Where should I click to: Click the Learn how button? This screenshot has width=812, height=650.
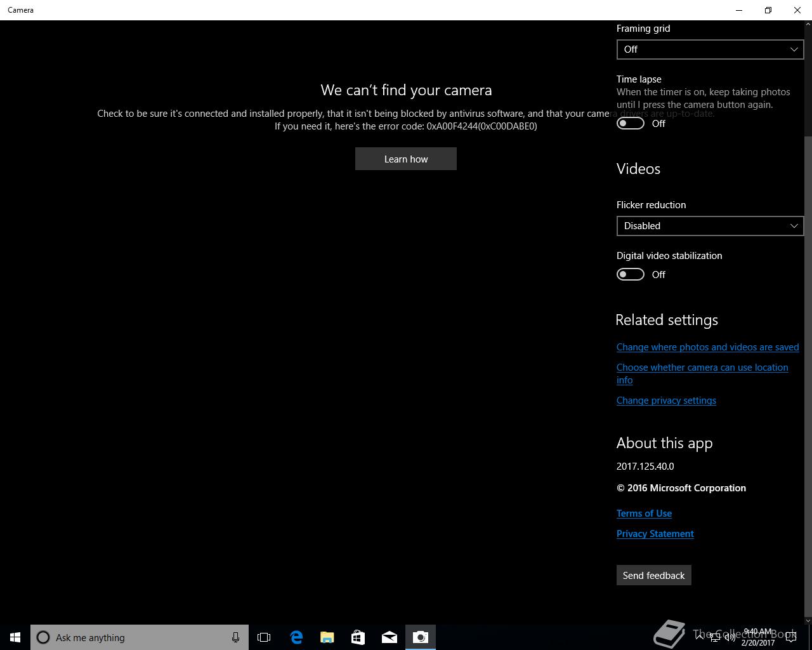coord(406,159)
